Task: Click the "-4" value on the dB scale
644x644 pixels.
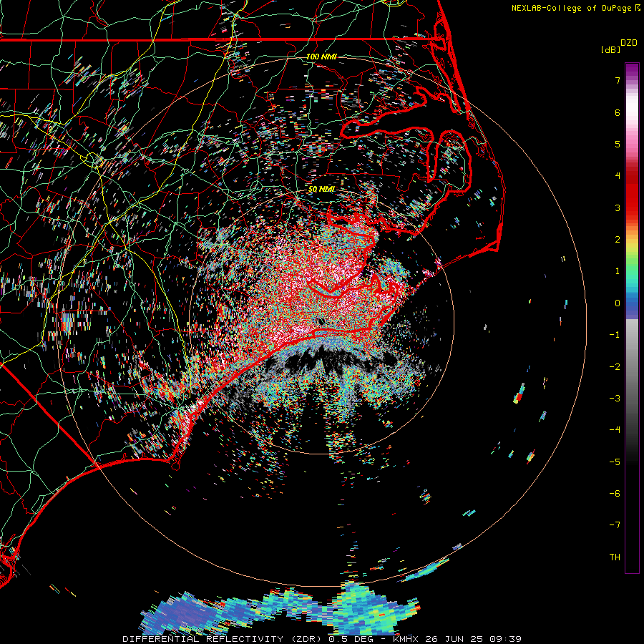Action: coord(615,430)
